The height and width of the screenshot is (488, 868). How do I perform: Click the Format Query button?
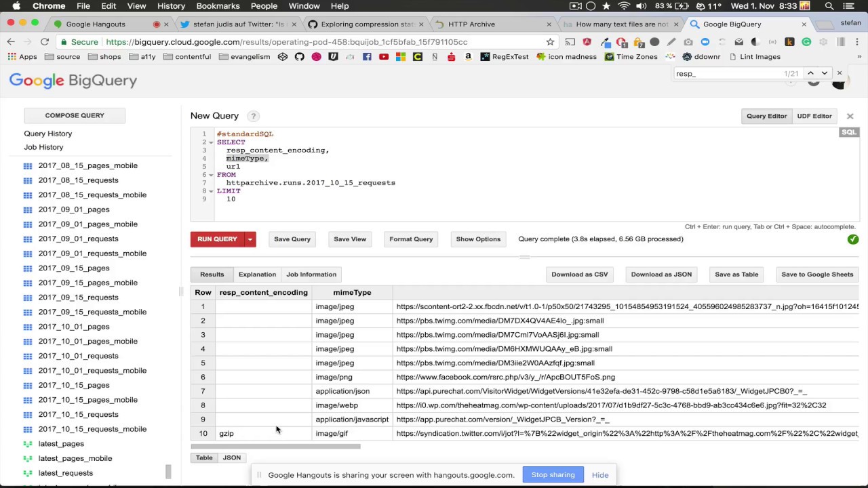click(x=411, y=239)
